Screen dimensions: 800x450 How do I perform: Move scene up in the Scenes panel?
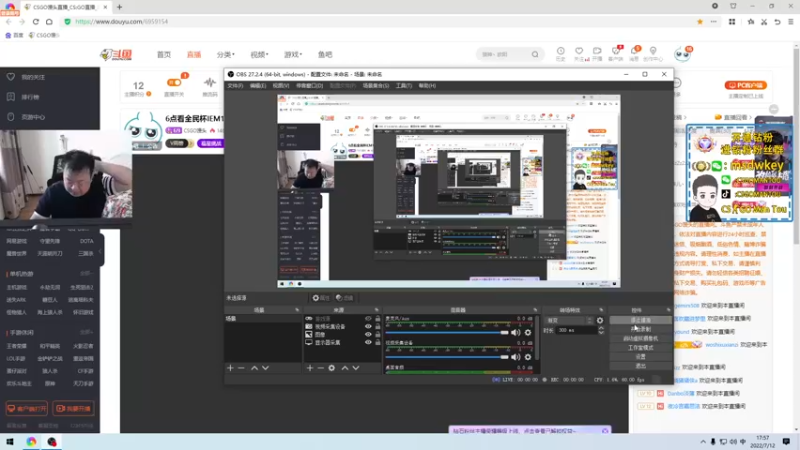click(254, 368)
